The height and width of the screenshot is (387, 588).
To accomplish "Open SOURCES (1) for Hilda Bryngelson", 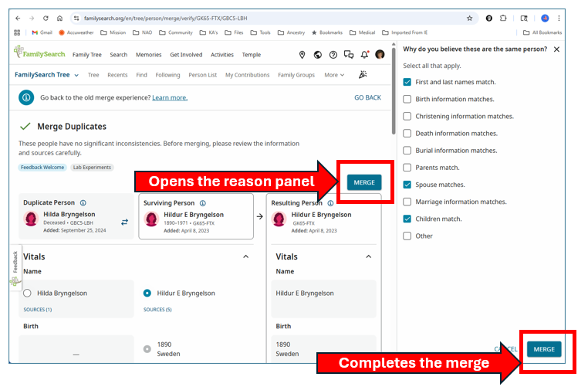I will 38,310.
